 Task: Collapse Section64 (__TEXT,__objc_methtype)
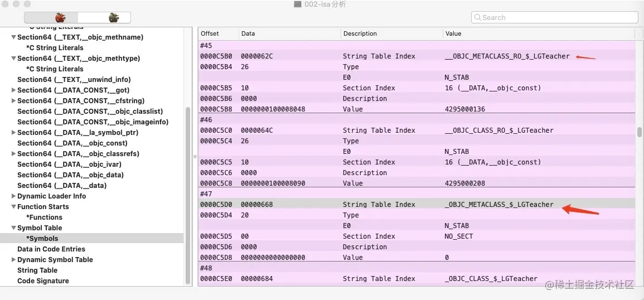[x=13, y=59]
